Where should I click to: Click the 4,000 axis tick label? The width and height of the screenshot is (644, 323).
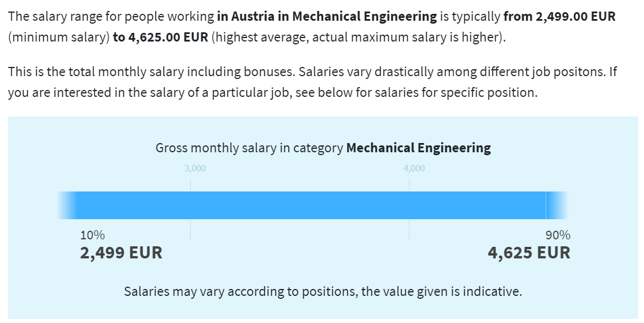pos(414,168)
